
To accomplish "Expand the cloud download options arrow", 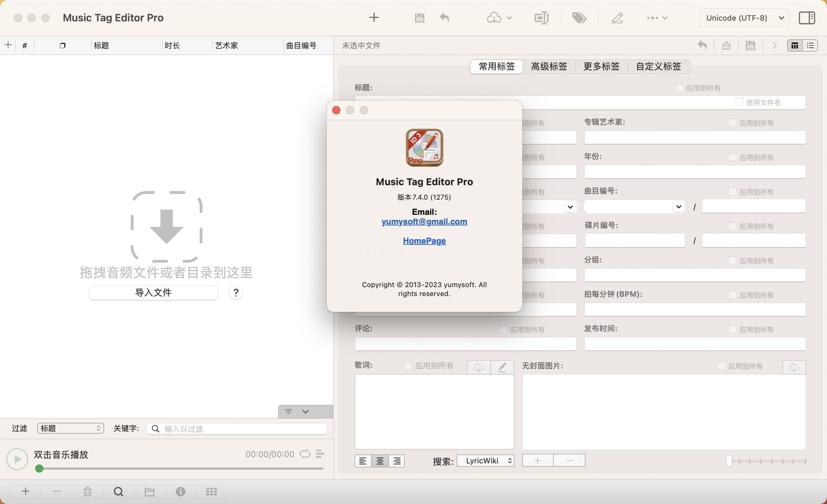I will click(x=509, y=18).
